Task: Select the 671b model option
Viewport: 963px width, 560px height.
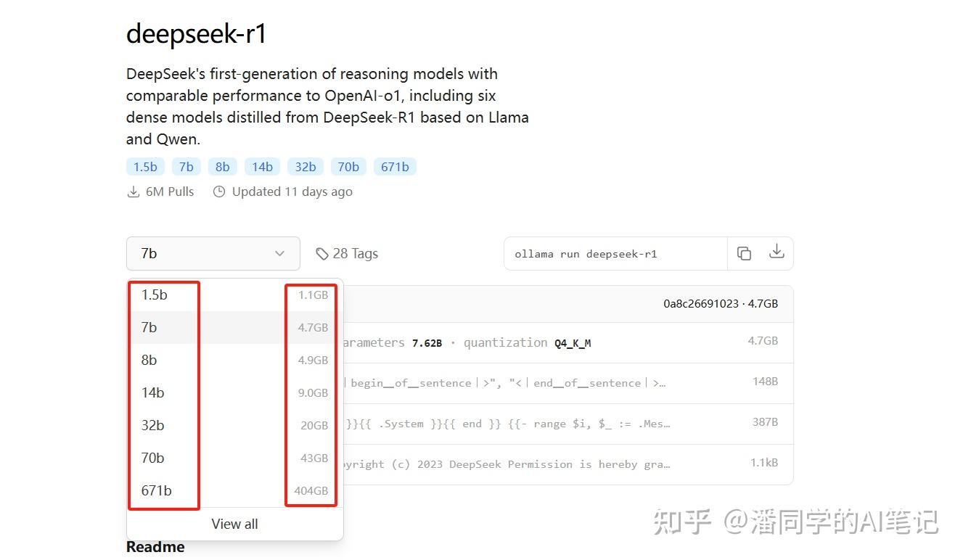Action: point(157,490)
